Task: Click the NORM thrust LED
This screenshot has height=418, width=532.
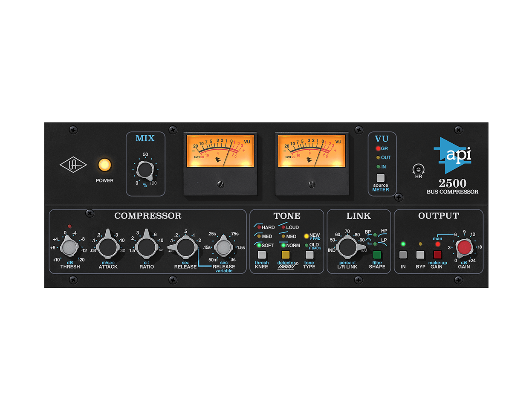Action: (283, 245)
